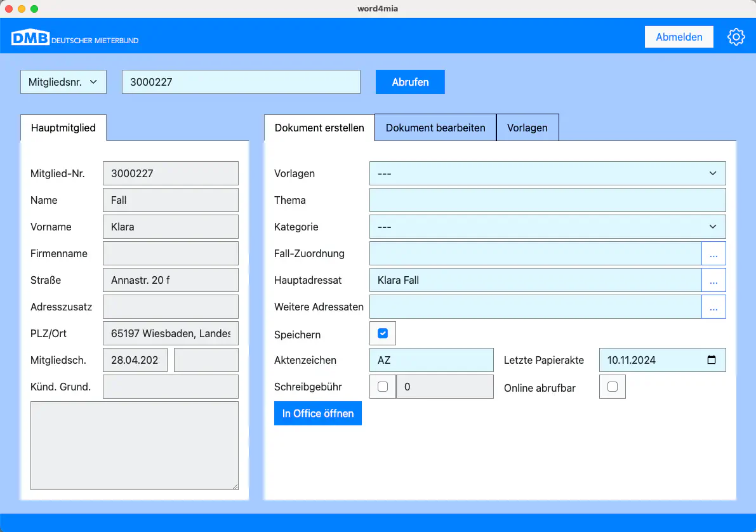Click In Office öffnen button
The image size is (756, 532).
click(318, 413)
